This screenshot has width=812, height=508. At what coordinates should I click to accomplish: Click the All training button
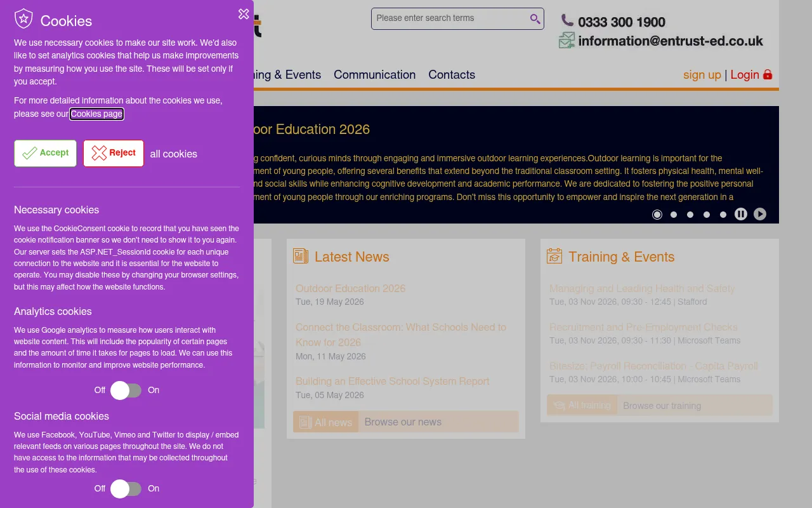pos(582,405)
